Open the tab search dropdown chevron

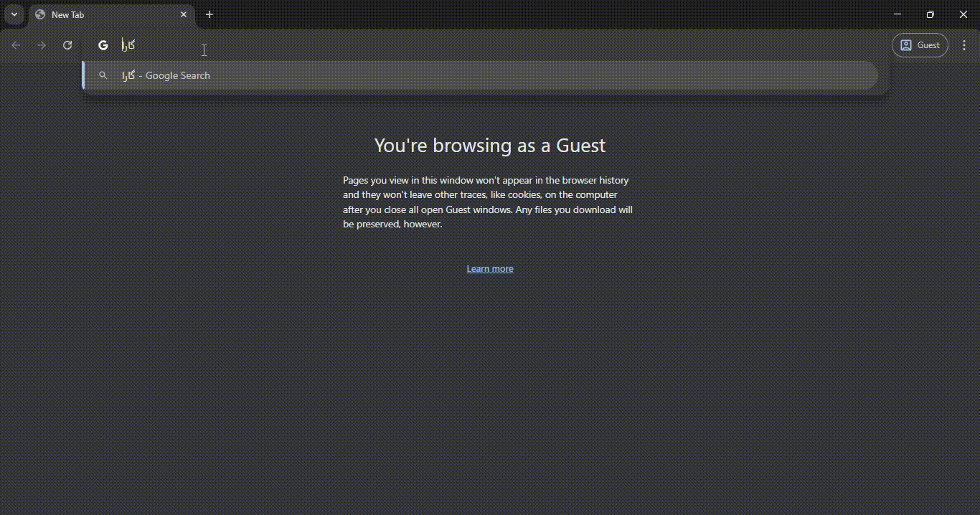click(14, 14)
